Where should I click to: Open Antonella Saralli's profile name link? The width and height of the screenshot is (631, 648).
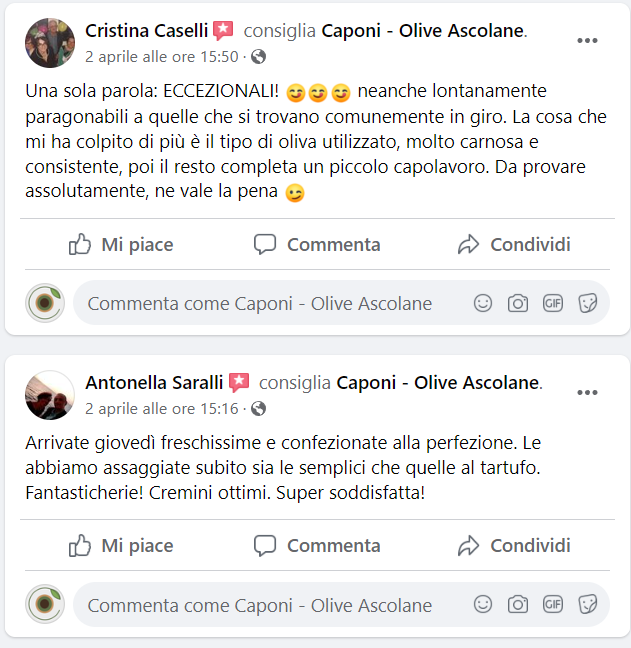coord(154,383)
